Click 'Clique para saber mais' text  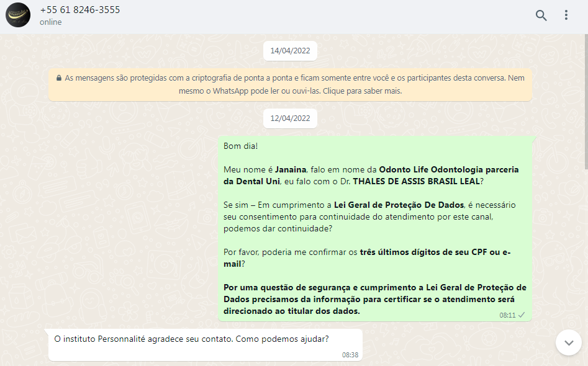pos(362,91)
